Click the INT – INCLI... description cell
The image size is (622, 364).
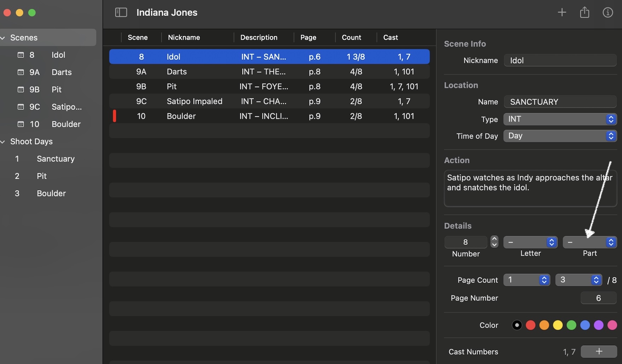point(264,116)
